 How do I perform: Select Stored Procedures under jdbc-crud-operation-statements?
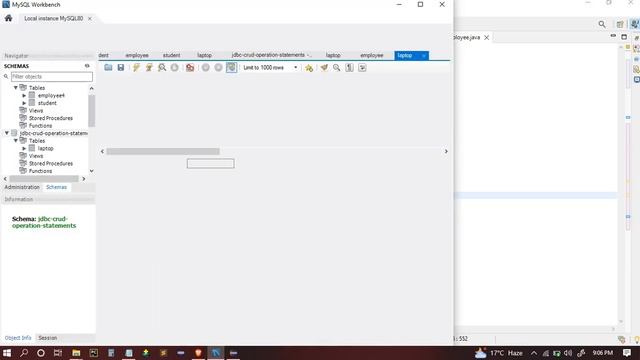coord(51,164)
